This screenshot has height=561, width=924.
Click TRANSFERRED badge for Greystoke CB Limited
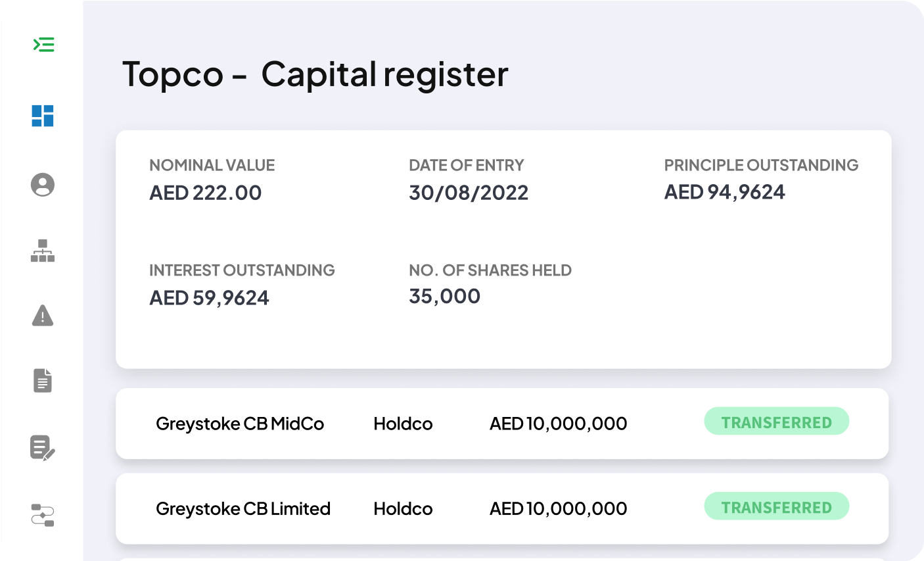777,506
